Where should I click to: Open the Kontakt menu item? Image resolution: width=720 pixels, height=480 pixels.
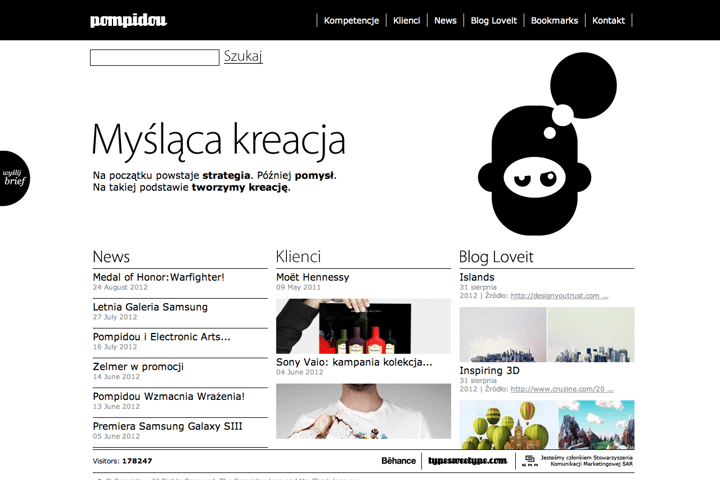click(x=608, y=21)
